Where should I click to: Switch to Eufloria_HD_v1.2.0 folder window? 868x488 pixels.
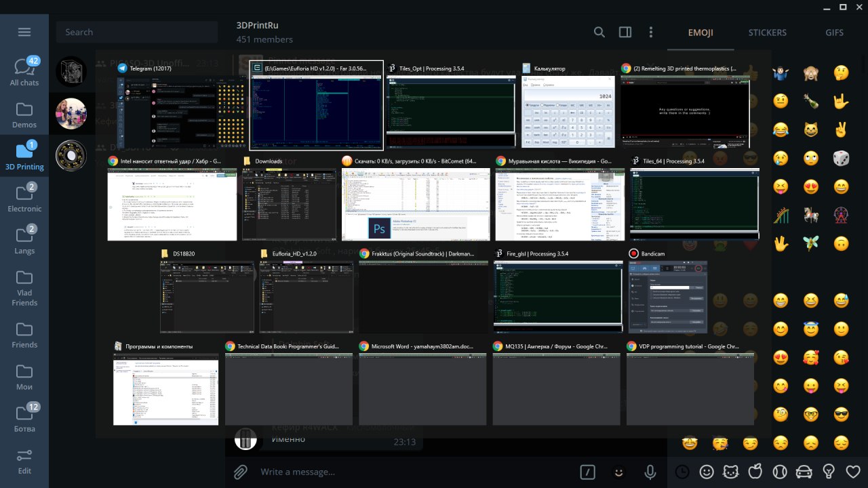point(307,290)
